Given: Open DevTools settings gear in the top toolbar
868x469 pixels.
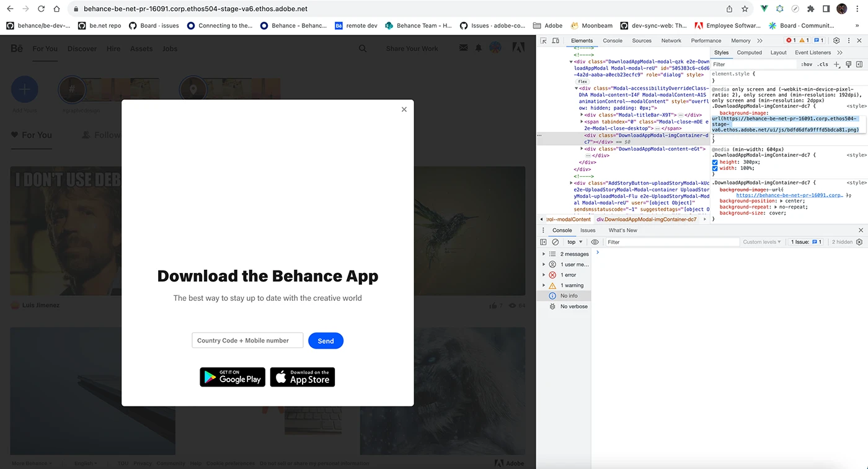Looking at the screenshot, I should (x=836, y=41).
